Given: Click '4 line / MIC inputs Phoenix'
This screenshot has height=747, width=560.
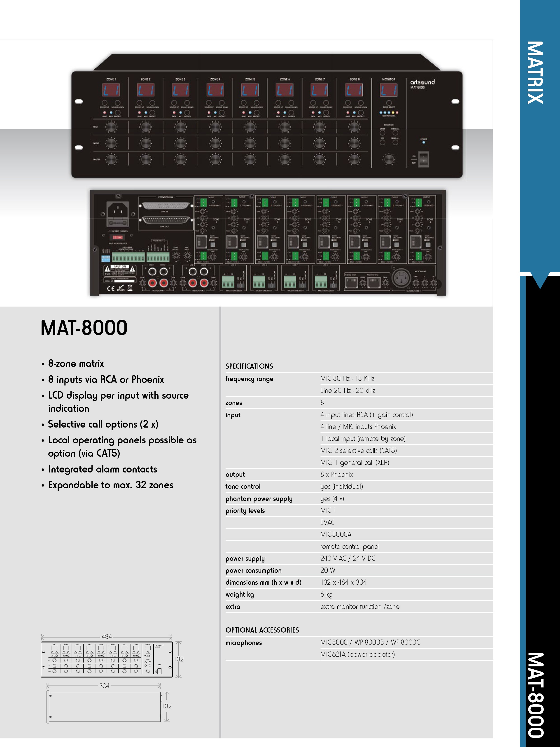Looking at the screenshot, I should coord(358,426).
